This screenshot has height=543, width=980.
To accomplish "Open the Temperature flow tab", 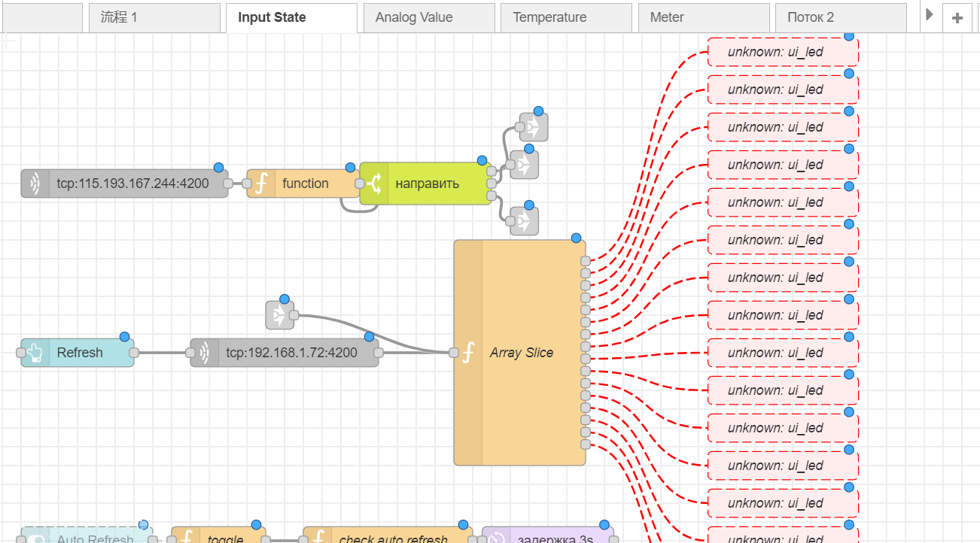I will click(549, 17).
